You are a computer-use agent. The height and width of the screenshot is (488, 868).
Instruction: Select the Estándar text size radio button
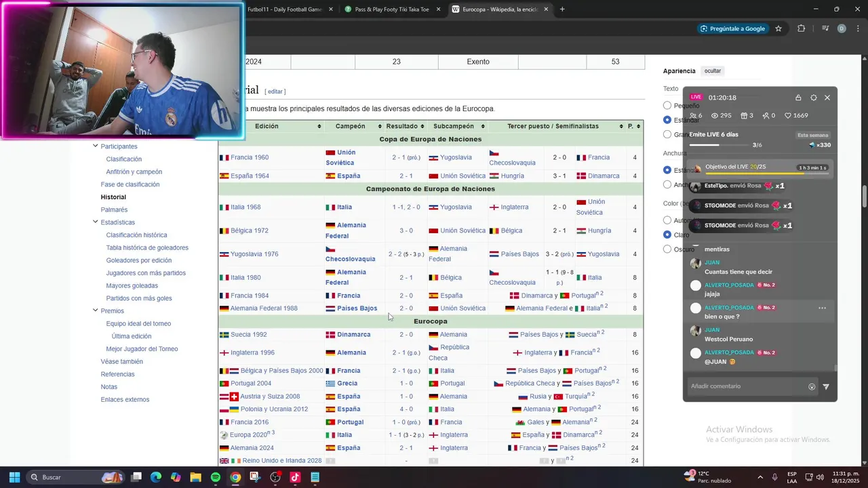point(667,120)
